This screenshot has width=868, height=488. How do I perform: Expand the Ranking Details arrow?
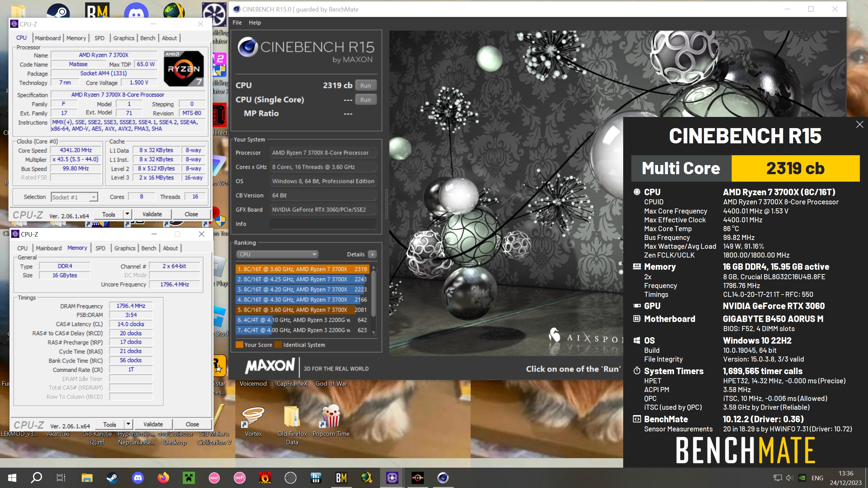point(372,254)
